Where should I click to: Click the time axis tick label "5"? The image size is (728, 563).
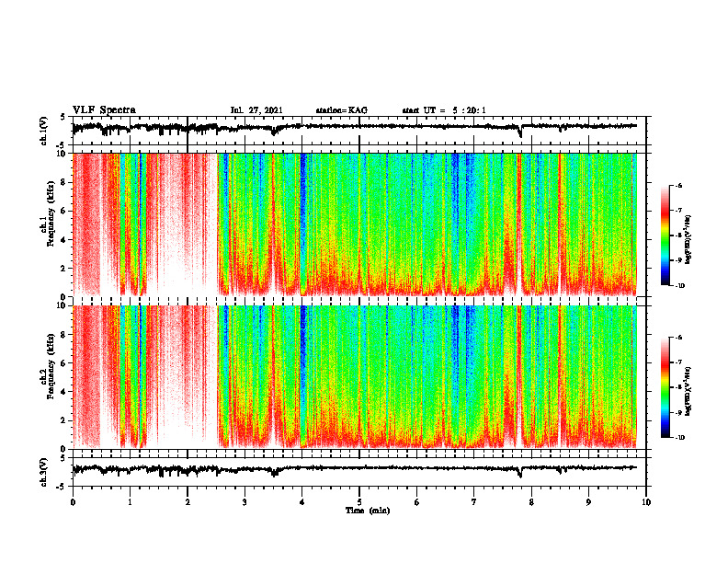click(x=359, y=502)
